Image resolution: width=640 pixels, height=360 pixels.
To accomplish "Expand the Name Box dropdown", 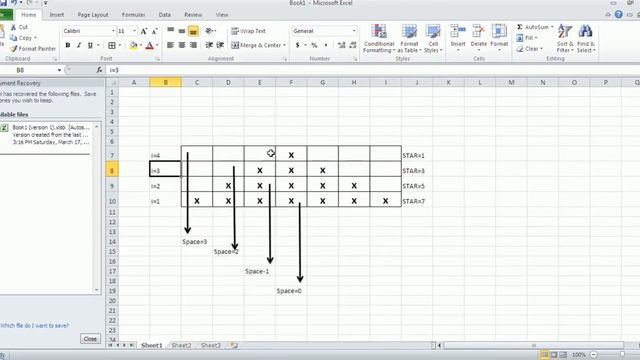I will coord(59,70).
